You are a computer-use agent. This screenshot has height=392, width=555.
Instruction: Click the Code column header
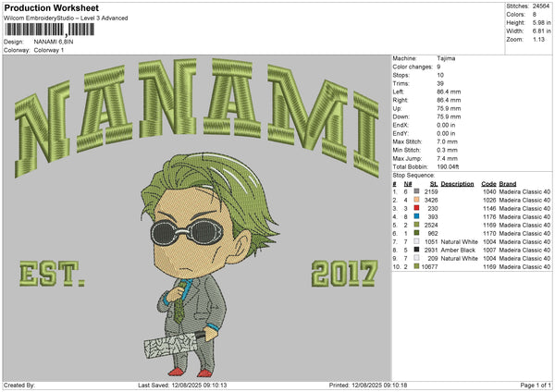(488, 183)
